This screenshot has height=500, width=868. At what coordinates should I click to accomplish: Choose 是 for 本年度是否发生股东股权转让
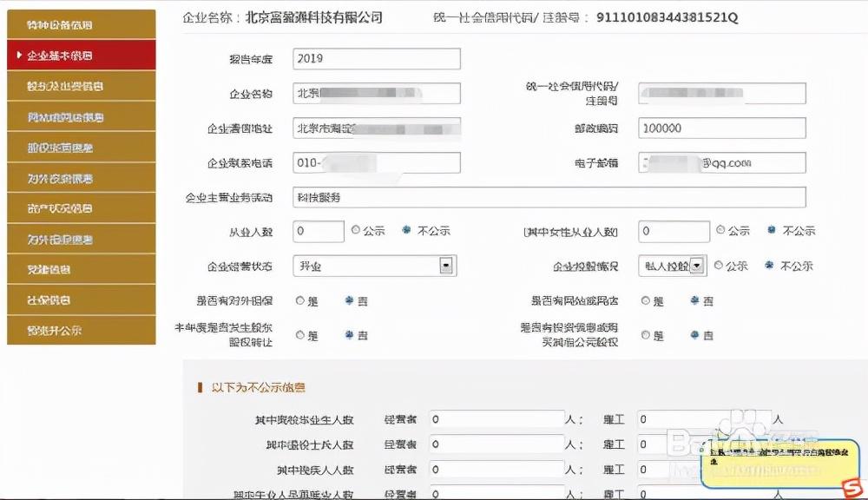pyautogui.click(x=300, y=335)
